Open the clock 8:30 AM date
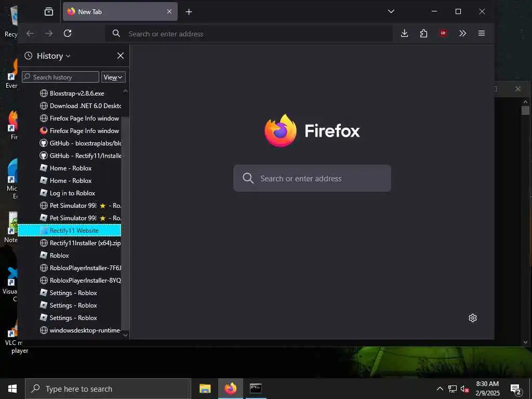 (487, 389)
